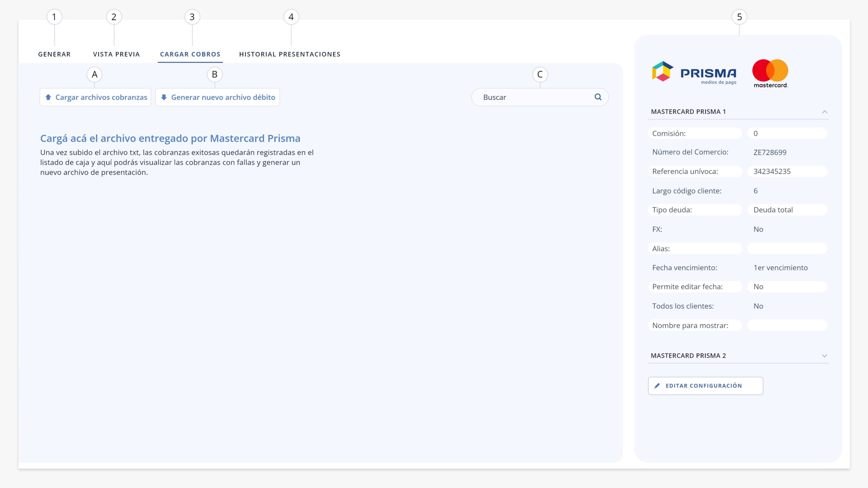The width and height of the screenshot is (868, 488).
Task: Click the search magnifier icon
Action: click(598, 97)
